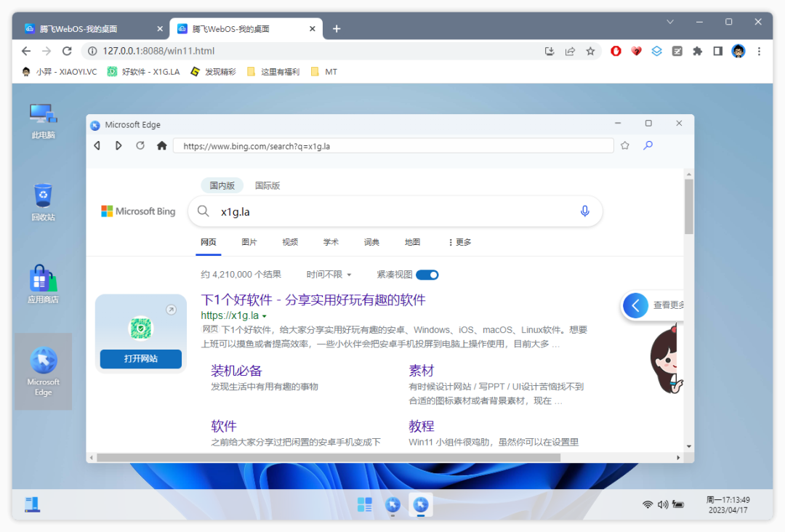
Task: Click the taskbar clock and date
Action: coord(728,505)
